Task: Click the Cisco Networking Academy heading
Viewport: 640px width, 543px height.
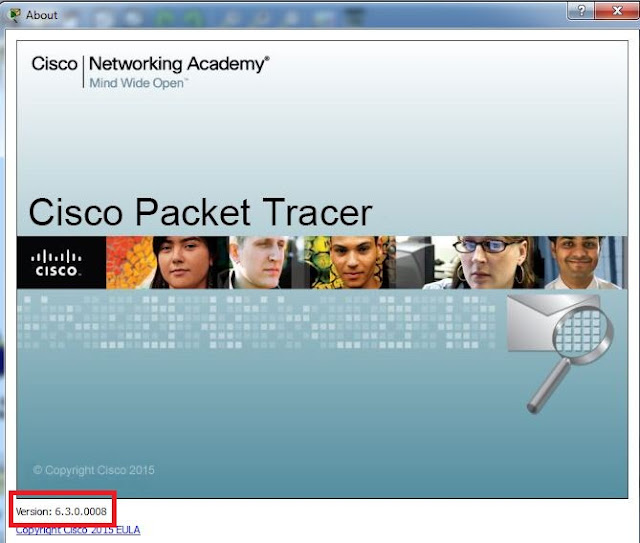Action: click(150, 64)
